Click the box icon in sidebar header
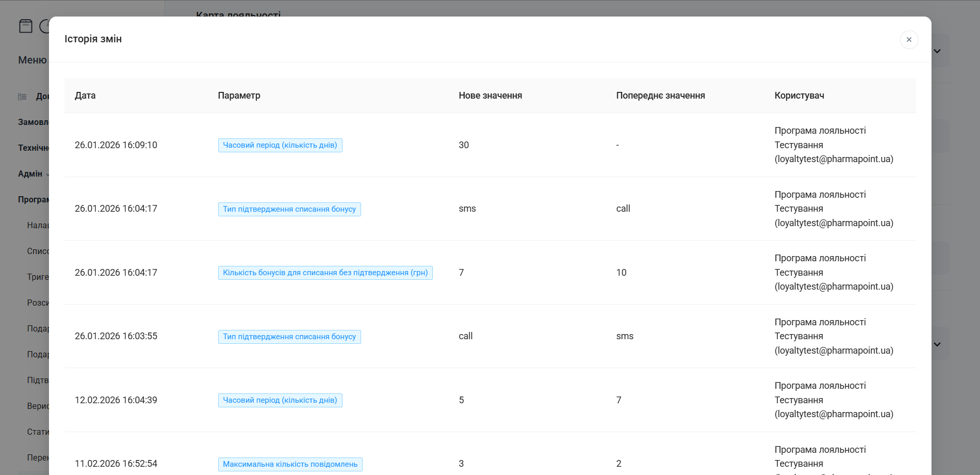980x475 pixels. coord(26,26)
